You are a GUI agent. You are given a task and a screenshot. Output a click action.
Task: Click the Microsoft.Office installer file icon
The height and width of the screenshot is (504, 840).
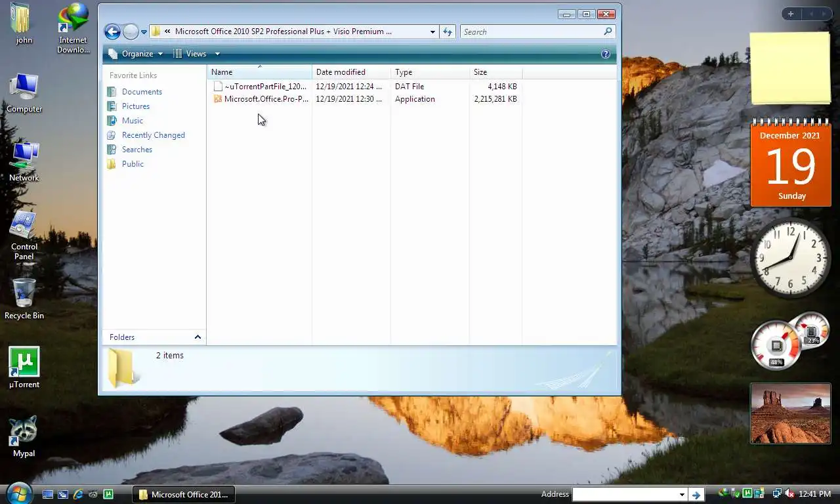tap(218, 99)
